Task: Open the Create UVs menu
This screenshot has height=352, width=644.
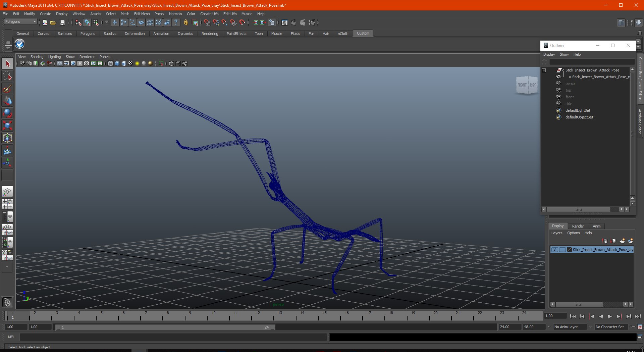Action: click(209, 14)
